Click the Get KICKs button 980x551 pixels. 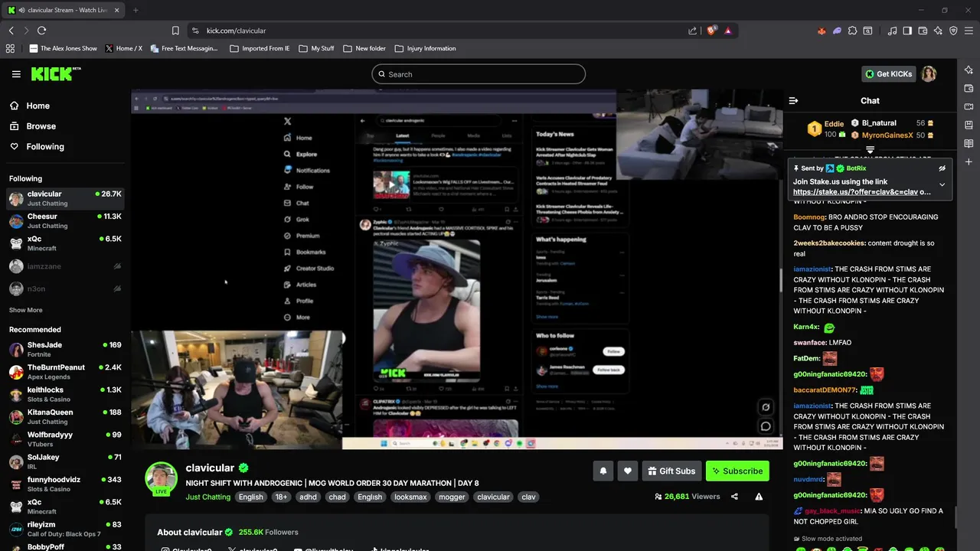pyautogui.click(x=888, y=74)
